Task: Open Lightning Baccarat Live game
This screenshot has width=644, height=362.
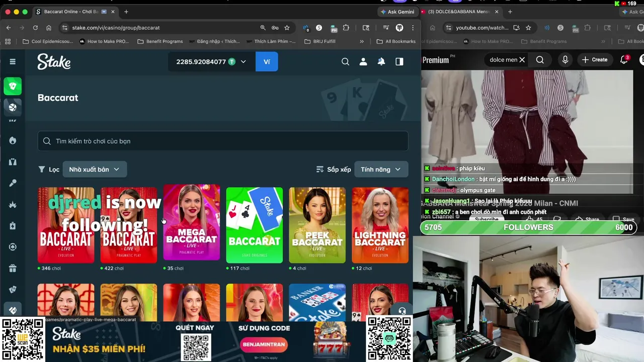Action: click(x=380, y=225)
